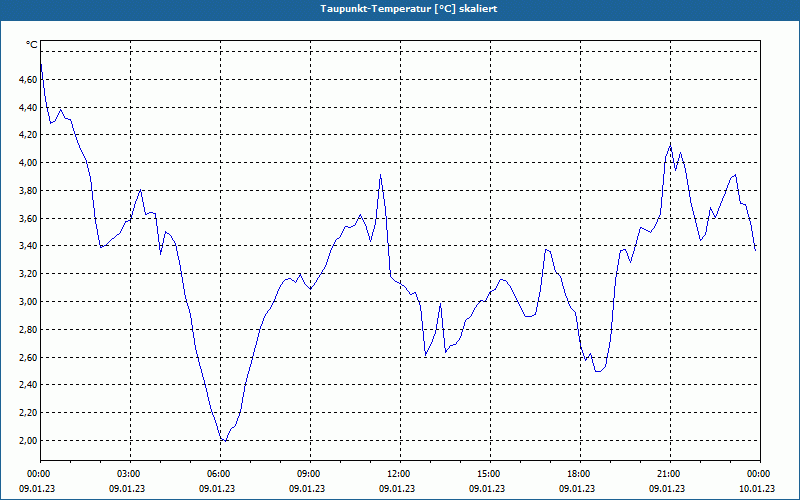Pick the '3,80' y-axis value

point(28,191)
